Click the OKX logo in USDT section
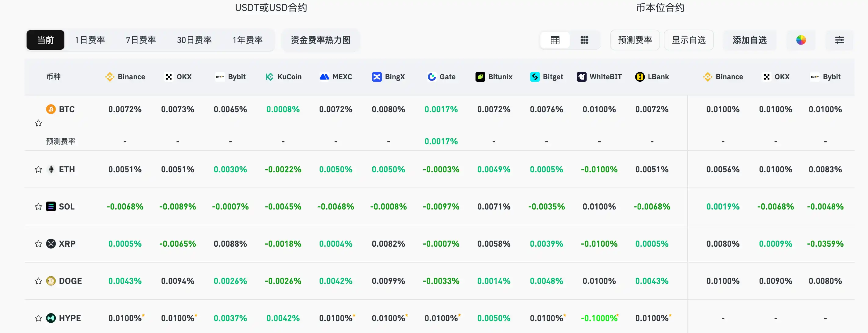 (169, 77)
